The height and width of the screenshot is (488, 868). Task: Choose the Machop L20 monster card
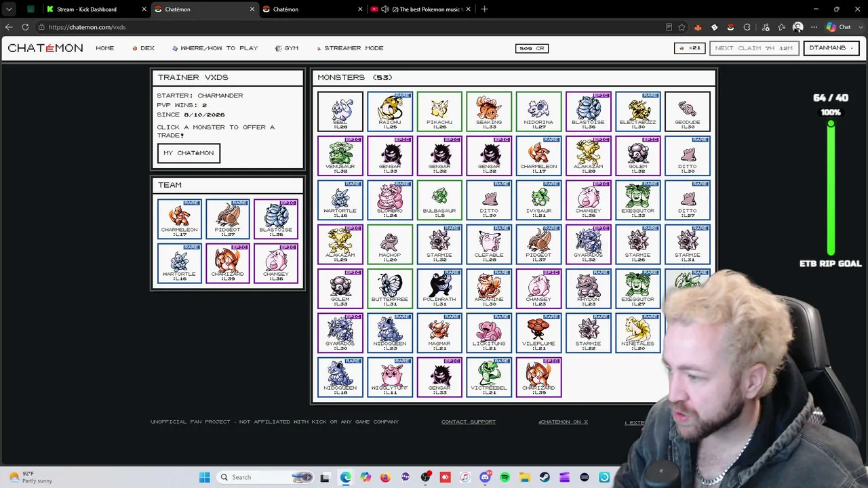(390, 244)
